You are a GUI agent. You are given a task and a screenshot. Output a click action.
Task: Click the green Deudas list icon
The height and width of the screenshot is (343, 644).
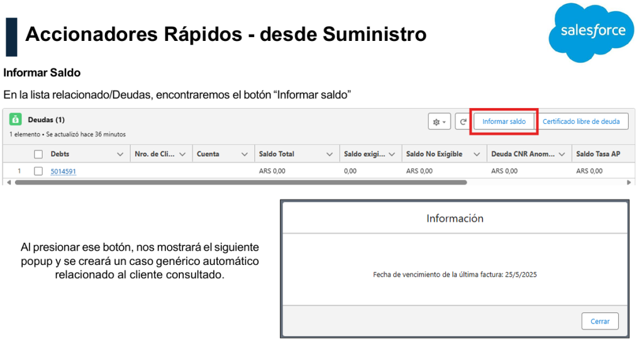coord(15,120)
